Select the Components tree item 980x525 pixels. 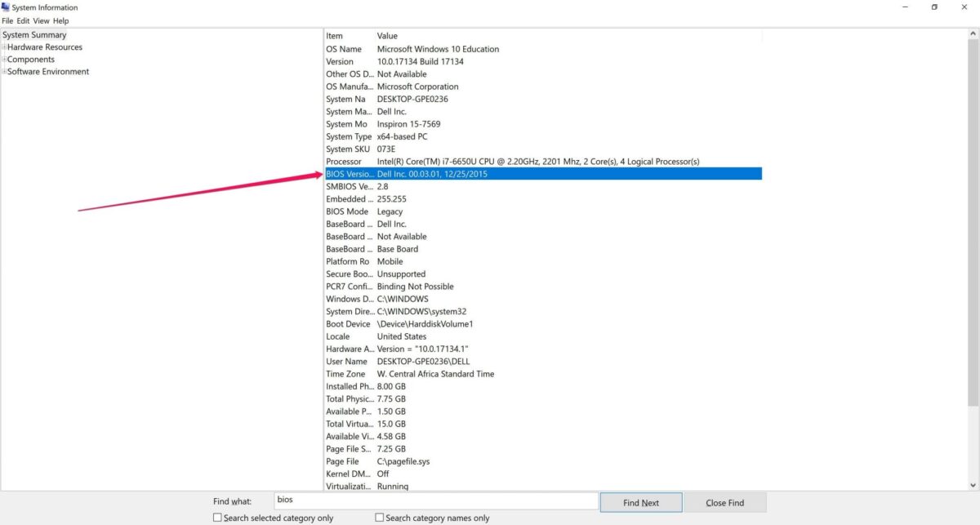tap(31, 60)
